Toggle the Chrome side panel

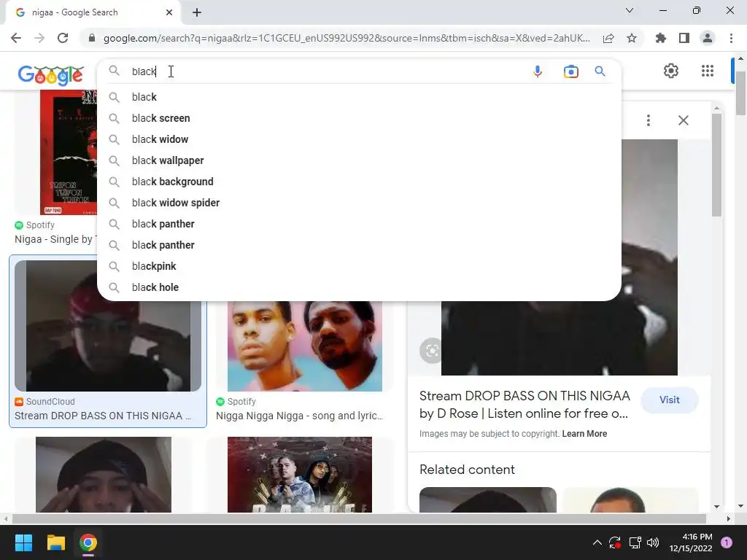(x=684, y=38)
